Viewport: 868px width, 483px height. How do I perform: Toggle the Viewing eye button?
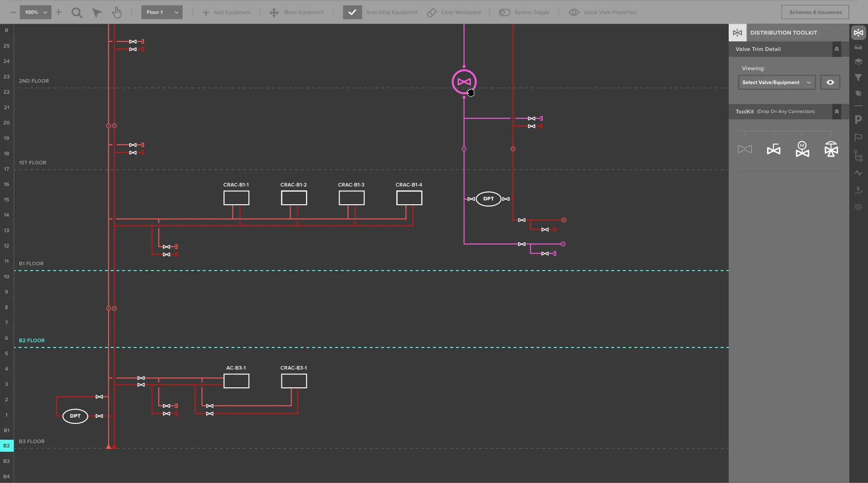pyautogui.click(x=830, y=82)
